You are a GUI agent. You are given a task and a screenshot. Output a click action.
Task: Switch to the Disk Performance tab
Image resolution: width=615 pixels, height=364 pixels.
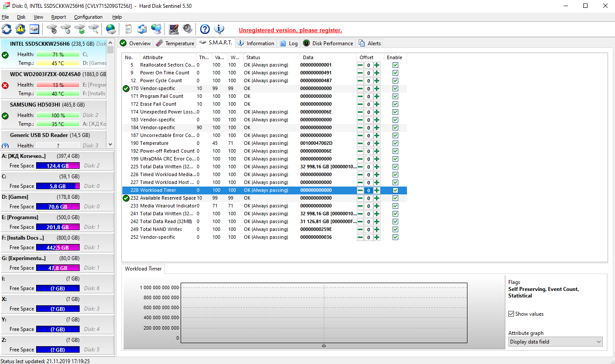[328, 43]
